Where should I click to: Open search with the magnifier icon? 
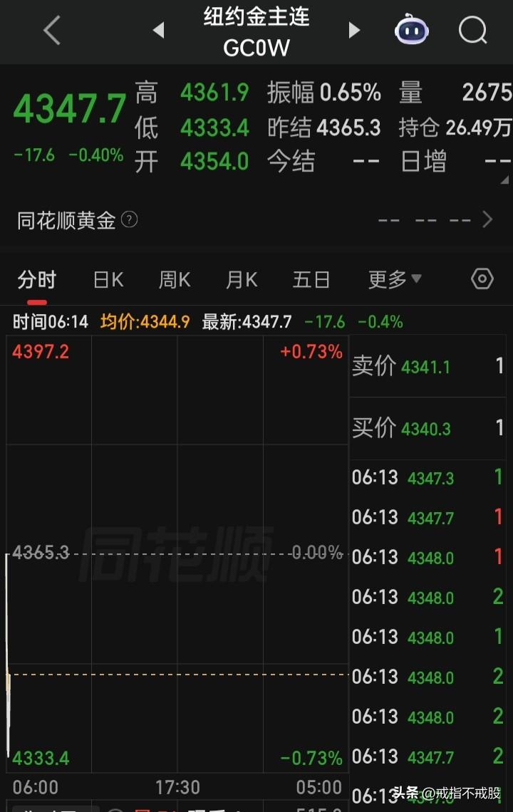[473, 30]
